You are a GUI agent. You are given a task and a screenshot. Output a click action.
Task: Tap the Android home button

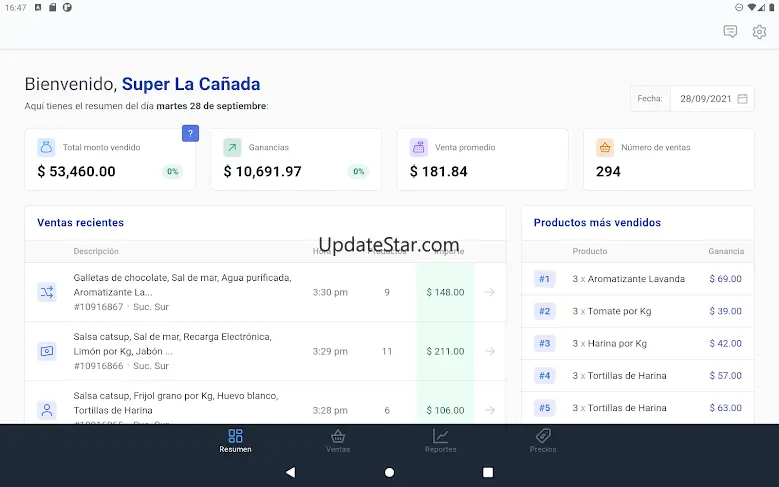(390, 472)
